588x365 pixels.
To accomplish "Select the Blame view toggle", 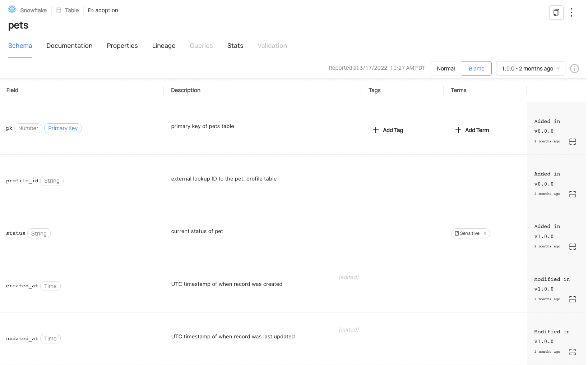I will pos(476,69).
